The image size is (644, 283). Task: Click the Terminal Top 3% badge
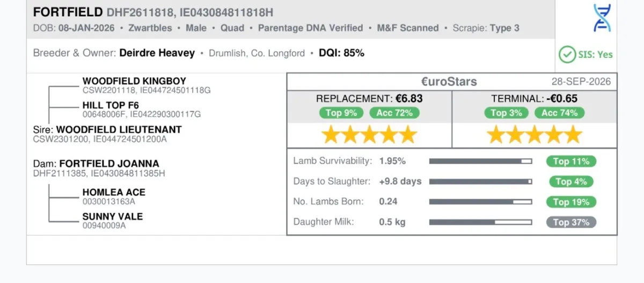507,113
